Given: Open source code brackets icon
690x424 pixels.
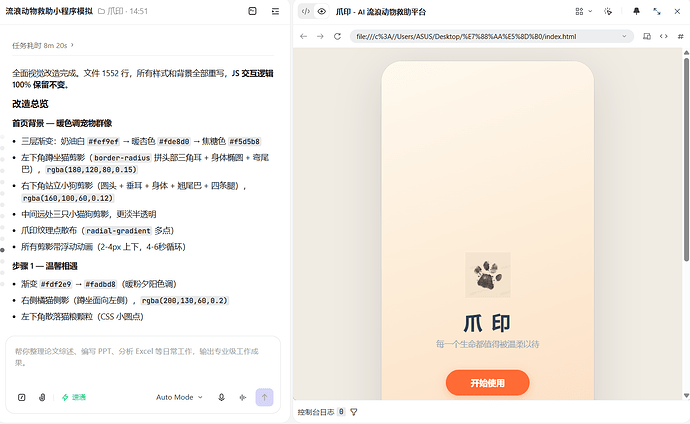Looking at the screenshot, I should click(664, 37).
